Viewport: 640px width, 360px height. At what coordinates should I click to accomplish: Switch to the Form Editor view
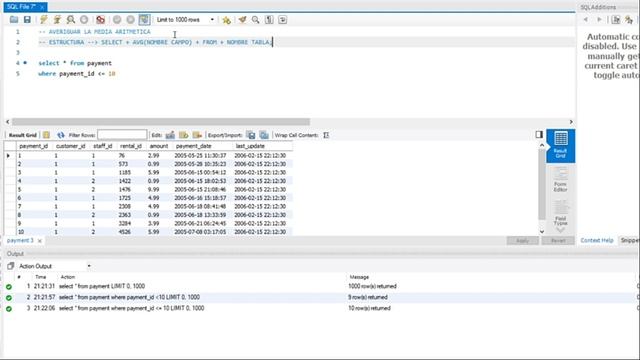tap(560, 180)
